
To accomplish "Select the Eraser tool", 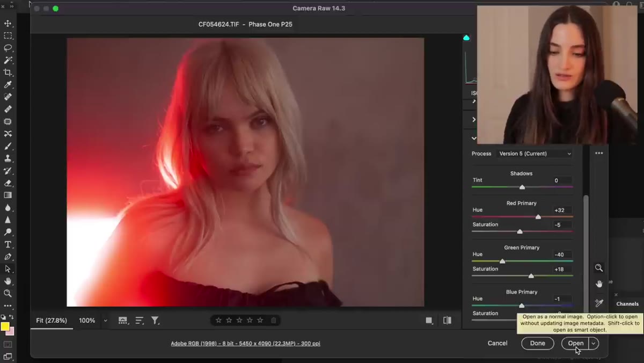I will pyautogui.click(x=8, y=183).
